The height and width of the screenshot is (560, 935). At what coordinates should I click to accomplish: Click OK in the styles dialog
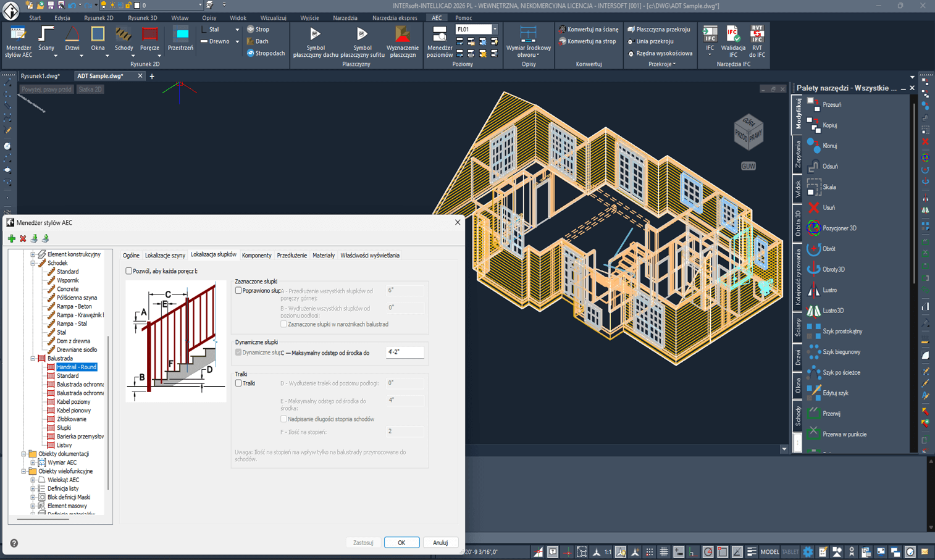401,542
